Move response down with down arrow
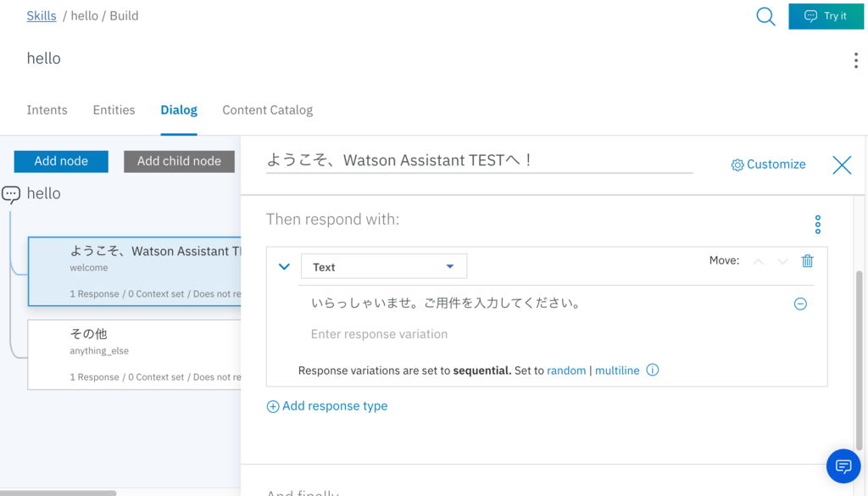868x496 pixels. click(782, 261)
